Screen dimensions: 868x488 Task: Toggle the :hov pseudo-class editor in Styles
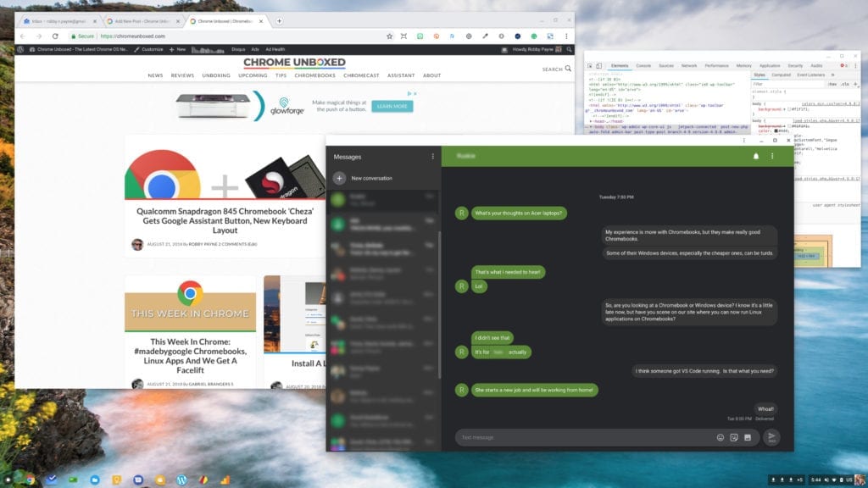(833, 82)
